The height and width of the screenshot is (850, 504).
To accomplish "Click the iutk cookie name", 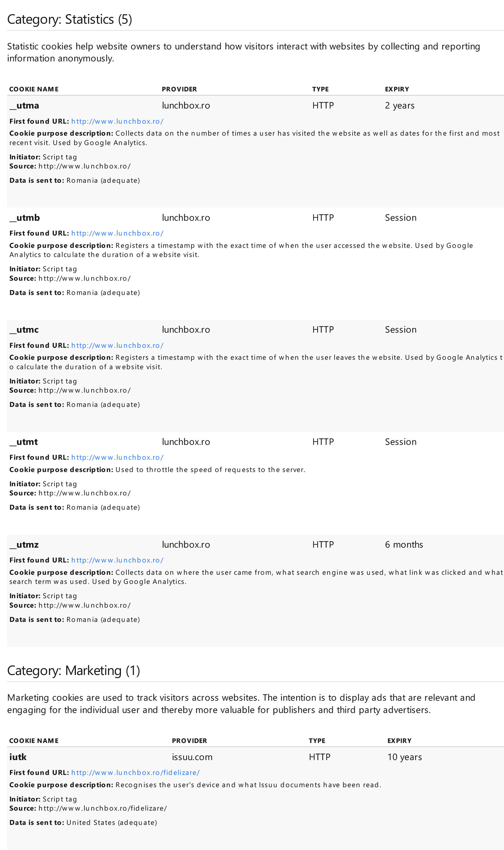I will (x=18, y=757).
